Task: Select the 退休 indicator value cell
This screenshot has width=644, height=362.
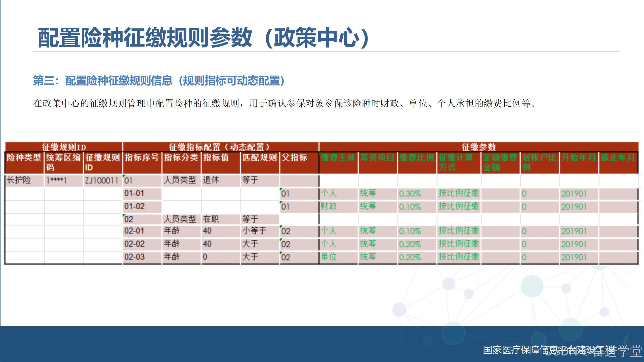Action: tap(211, 180)
